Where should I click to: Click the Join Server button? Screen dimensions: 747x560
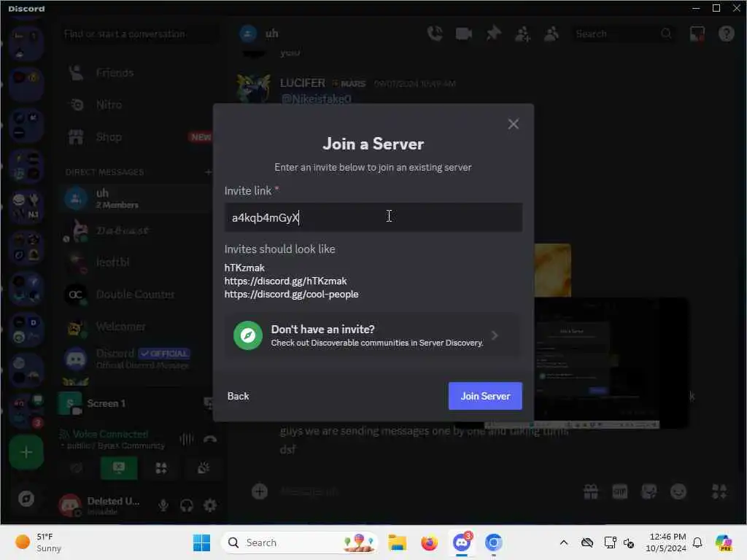tap(485, 396)
